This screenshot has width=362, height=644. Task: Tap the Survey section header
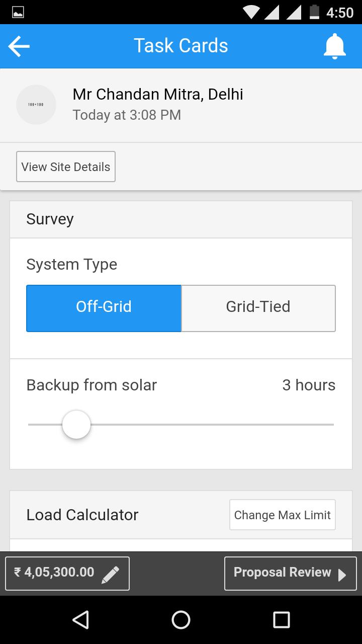181,219
